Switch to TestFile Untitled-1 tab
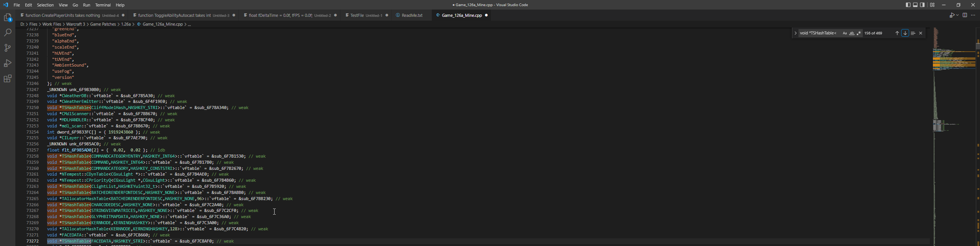This screenshot has height=246, width=980. pos(366,15)
